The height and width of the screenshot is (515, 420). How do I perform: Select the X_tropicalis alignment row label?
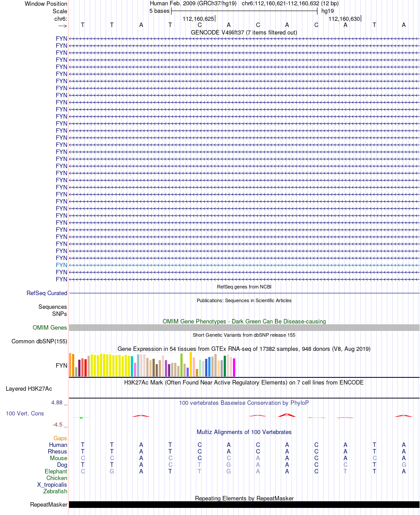tap(52, 485)
